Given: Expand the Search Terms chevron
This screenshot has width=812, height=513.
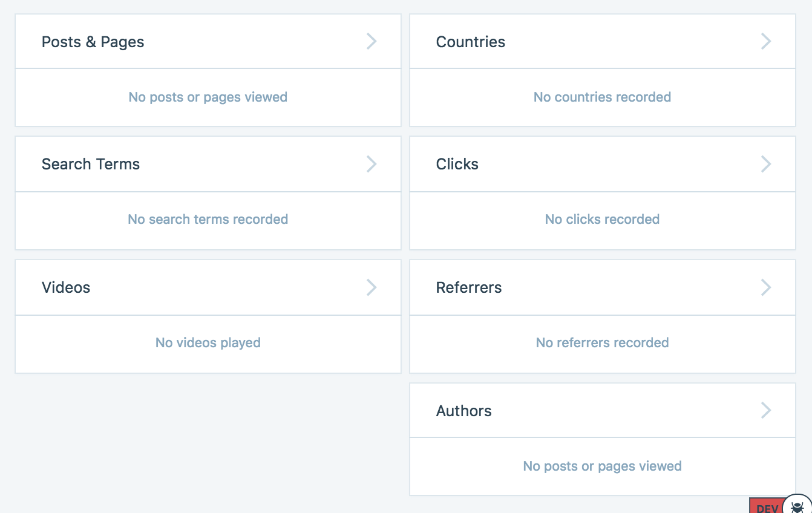Looking at the screenshot, I should pyautogui.click(x=372, y=164).
